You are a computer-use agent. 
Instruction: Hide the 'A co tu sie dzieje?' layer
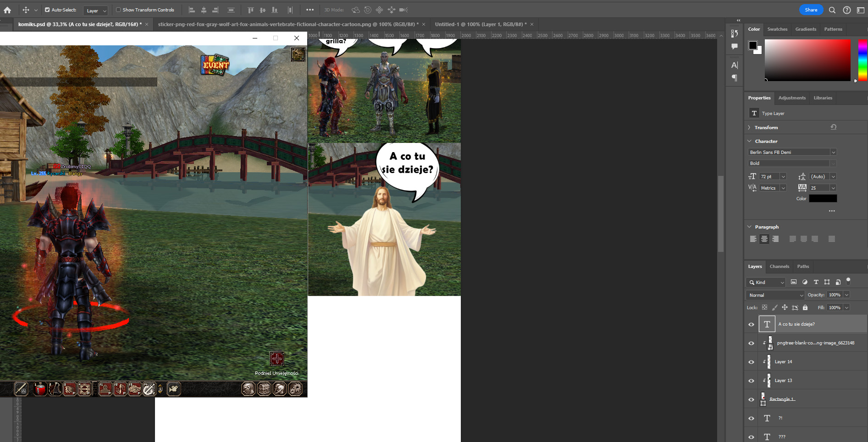point(751,324)
